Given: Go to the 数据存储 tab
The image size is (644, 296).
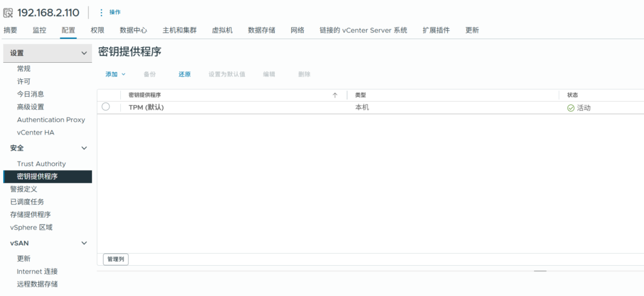Looking at the screenshot, I should 262,30.
